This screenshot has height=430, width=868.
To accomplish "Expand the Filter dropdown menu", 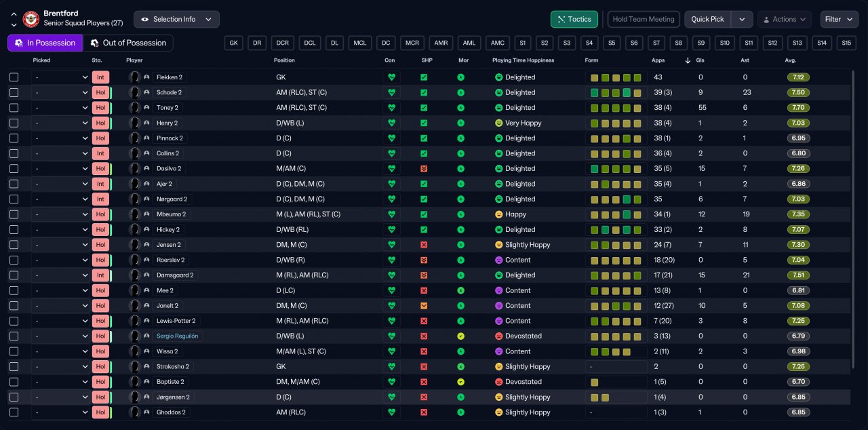I will (840, 20).
